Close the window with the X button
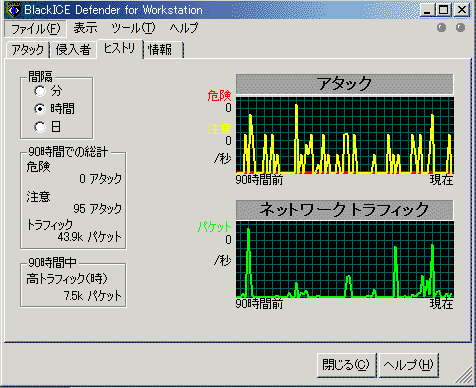Screen dimensions: 476x388 tap(462, 10)
